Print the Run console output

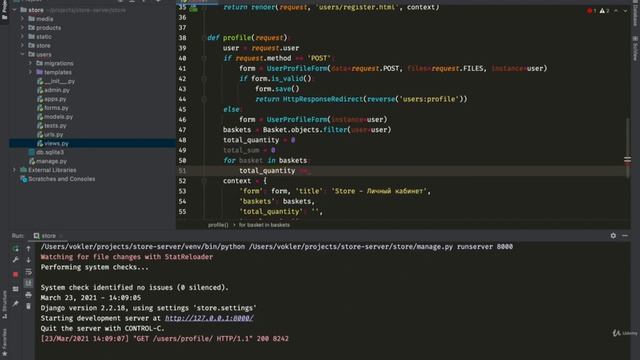29,295
